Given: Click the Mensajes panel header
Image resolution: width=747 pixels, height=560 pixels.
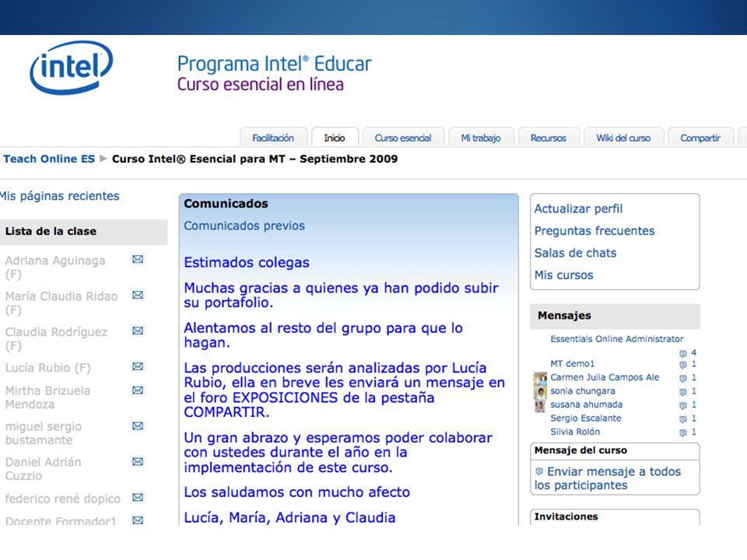Looking at the screenshot, I should [x=615, y=316].
